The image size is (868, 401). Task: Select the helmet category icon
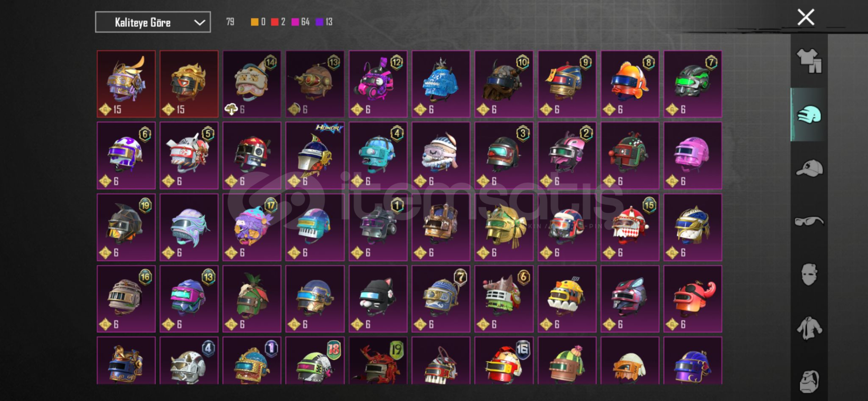click(809, 115)
